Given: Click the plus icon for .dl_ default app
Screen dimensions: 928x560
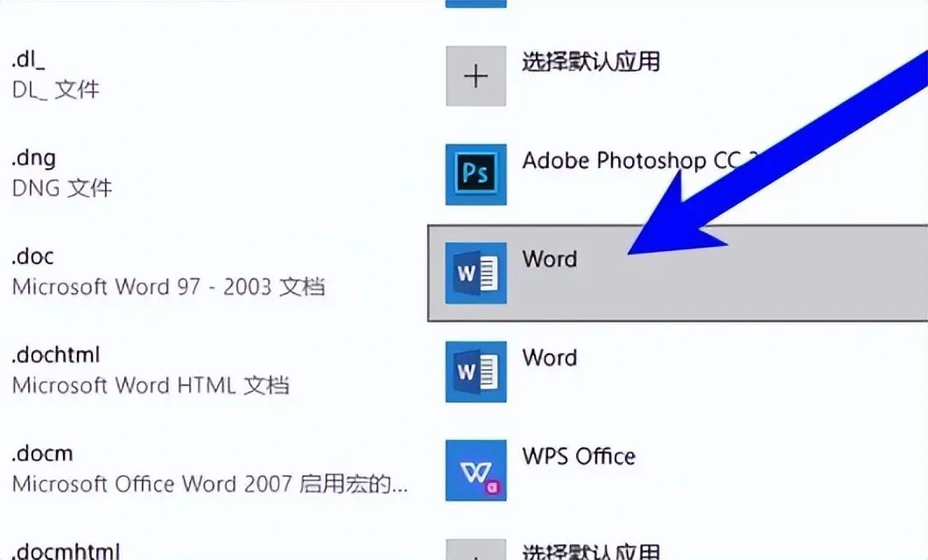Looking at the screenshot, I should [476, 76].
